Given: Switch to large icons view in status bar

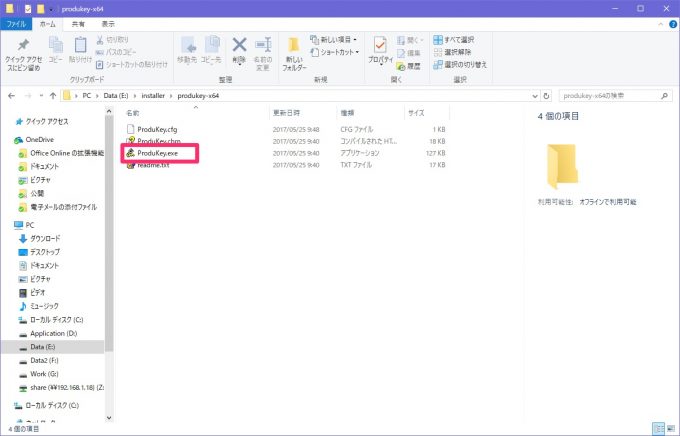Looking at the screenshot, I should tap(671, 429).
